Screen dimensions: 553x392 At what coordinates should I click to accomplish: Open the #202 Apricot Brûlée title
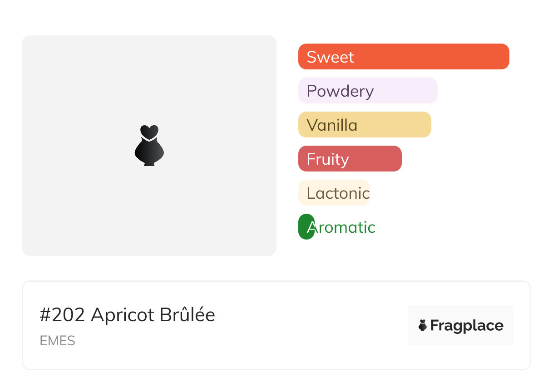pyautogui.click(x=127, y=315)
